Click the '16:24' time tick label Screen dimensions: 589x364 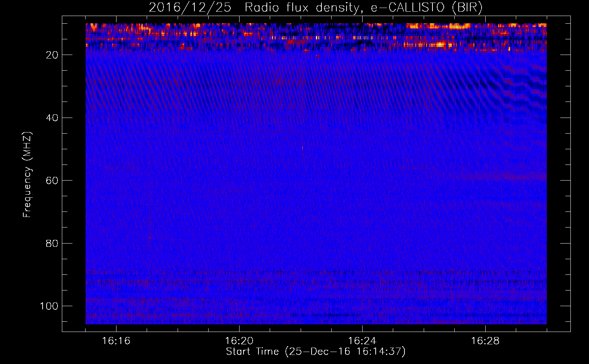coord(362,341)
